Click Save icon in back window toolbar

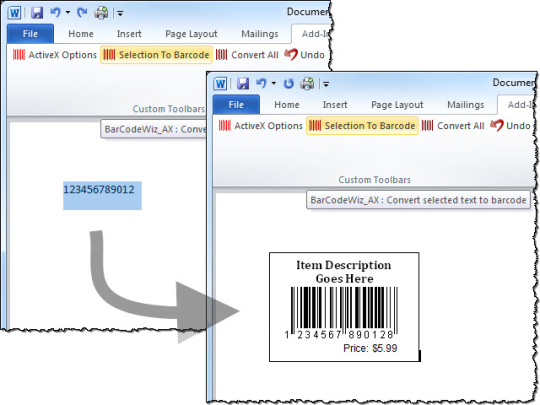pyautogui.click(x=37, y=13)
